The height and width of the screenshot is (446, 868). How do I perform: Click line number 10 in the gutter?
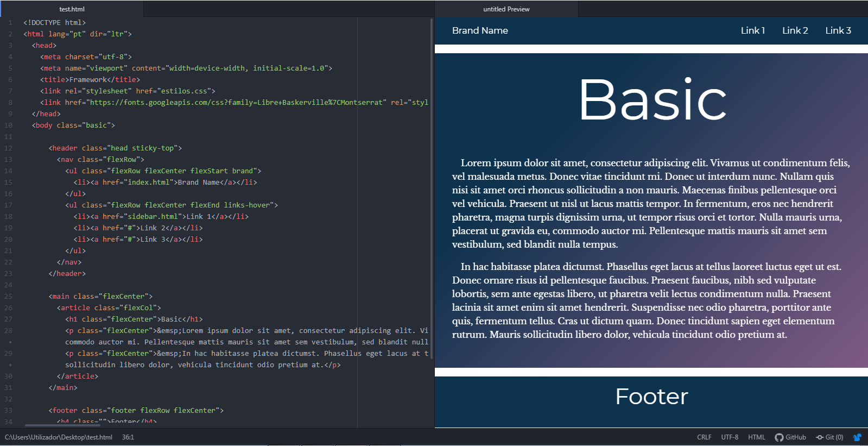[8, 125]
